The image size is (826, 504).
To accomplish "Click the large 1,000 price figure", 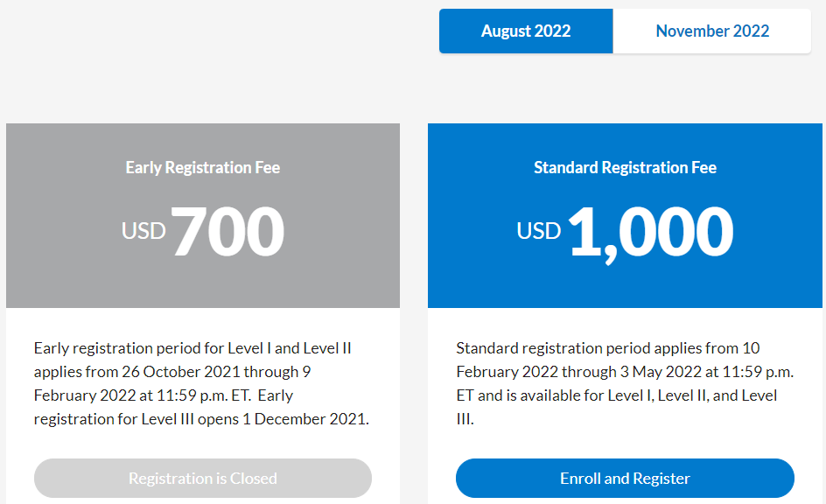I will (651, 232).
